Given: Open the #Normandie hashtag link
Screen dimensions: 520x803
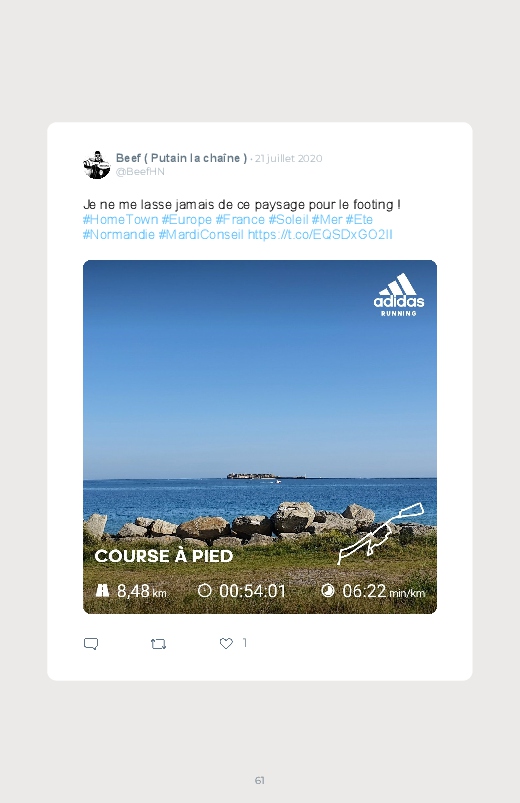Looking at the screenshot, I should coord(119,235).
